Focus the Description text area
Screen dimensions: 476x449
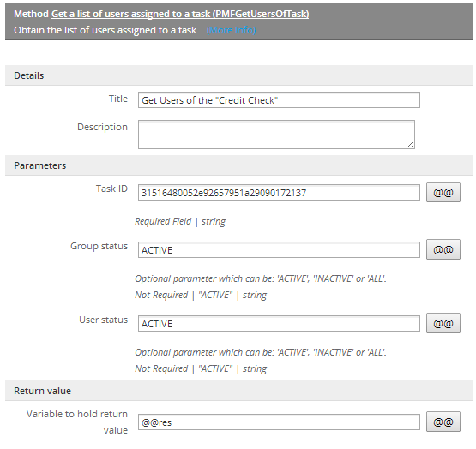(x=276, y=135)
